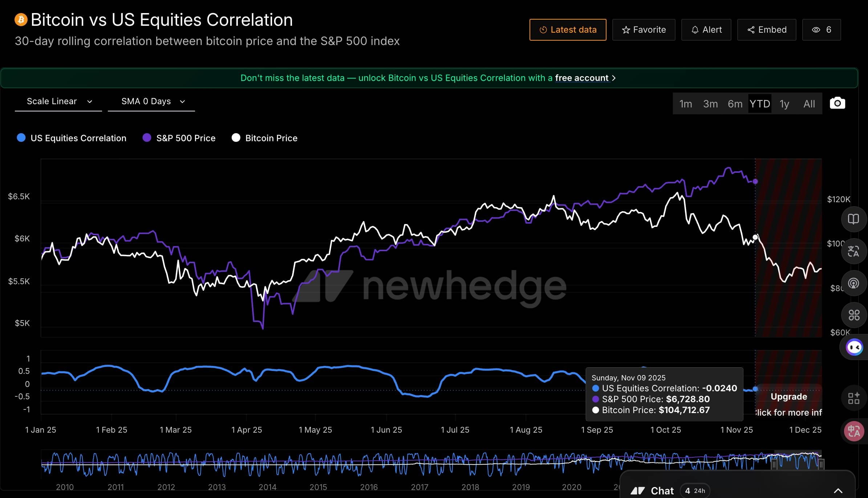868x498 pixels.
Task: Open the SMA 0 Days dropdown
Action: click(152, 102)
